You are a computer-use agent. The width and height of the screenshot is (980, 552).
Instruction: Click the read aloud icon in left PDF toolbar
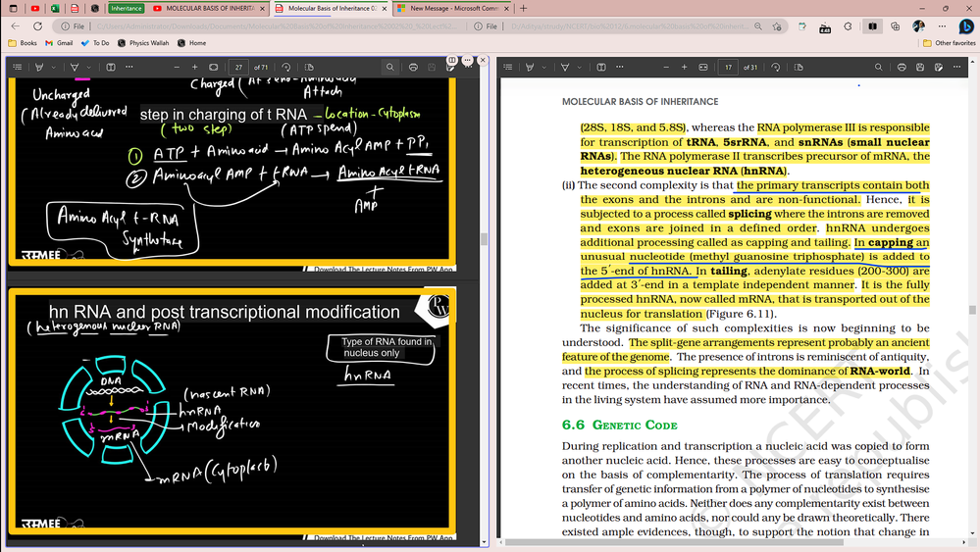point(111,67)
